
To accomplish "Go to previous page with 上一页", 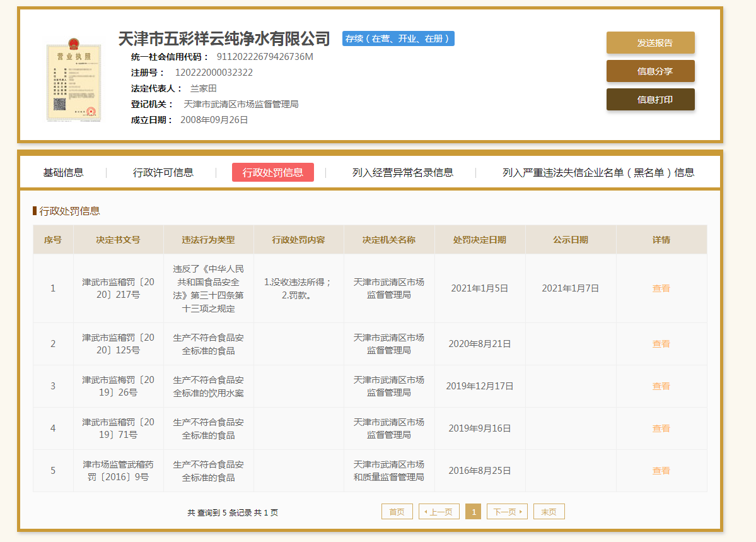I will pos(439,512).
